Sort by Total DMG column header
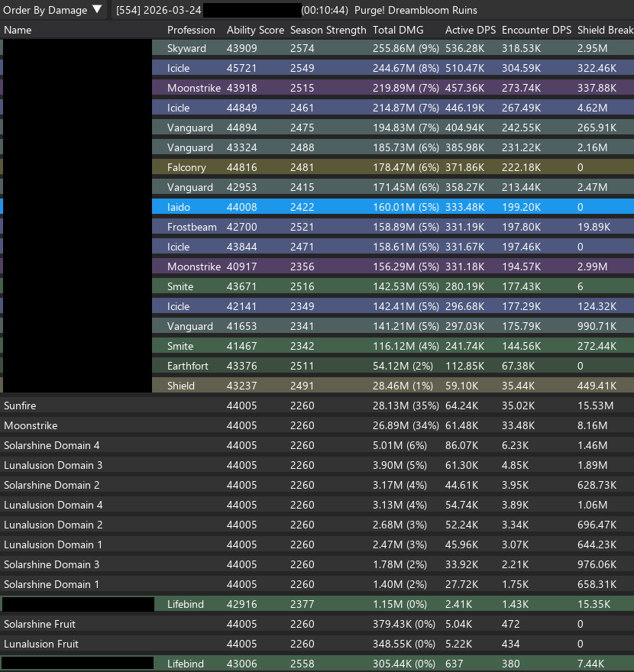 [x=398, y=30]
